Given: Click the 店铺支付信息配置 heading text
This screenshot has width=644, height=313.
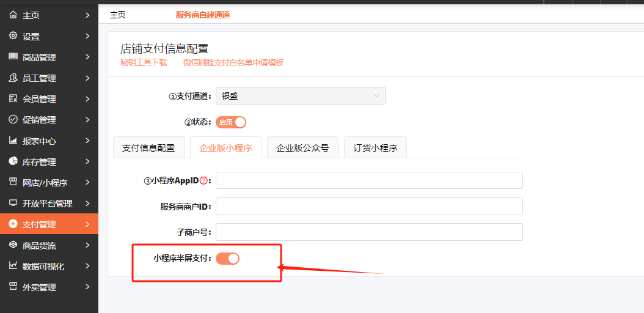Looking at the screenshot, I should tap(164, 48).
